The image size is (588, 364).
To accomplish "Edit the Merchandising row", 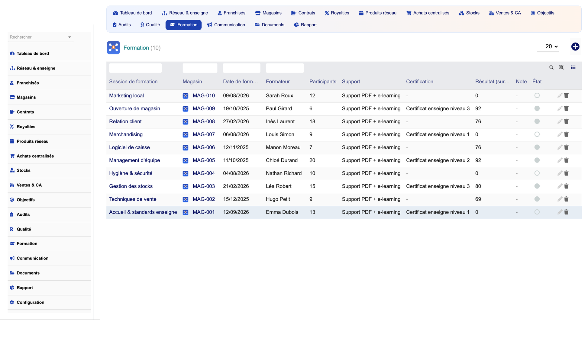I will point(560,134).
